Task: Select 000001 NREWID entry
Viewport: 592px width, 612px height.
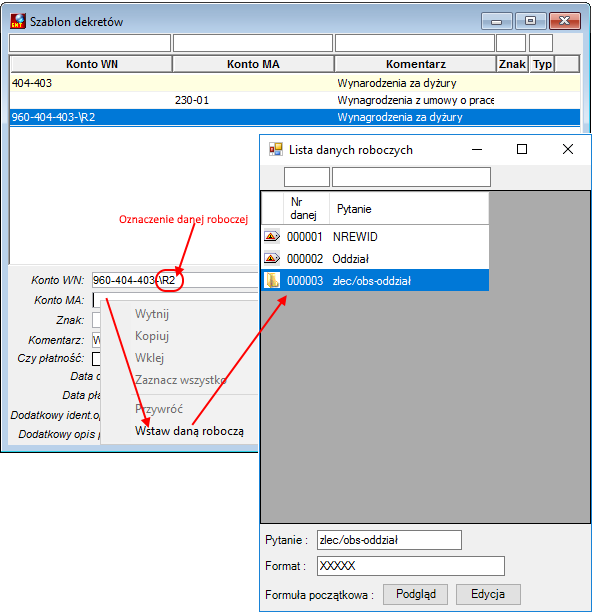Action: click(x=375, y=237)
